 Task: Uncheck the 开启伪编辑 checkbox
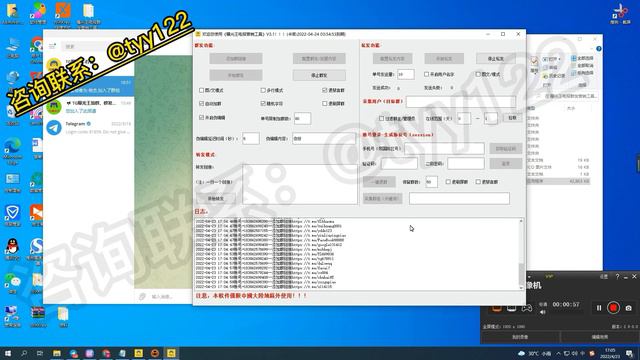(201, 118)
